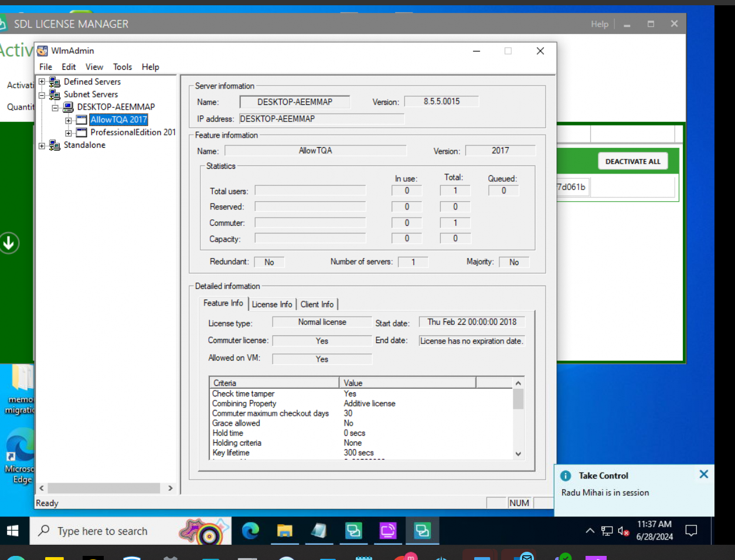This screenshot has width=735, height=560.
Task: Click the criteria list scroll up arrow
Action: 518,383
